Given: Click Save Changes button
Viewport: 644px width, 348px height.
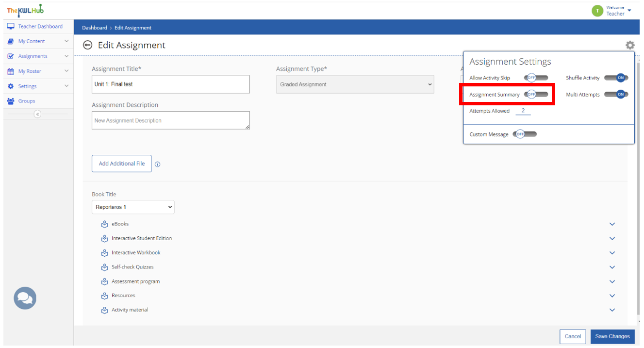Looking at the screenshot, I should (x=612, y=336).
